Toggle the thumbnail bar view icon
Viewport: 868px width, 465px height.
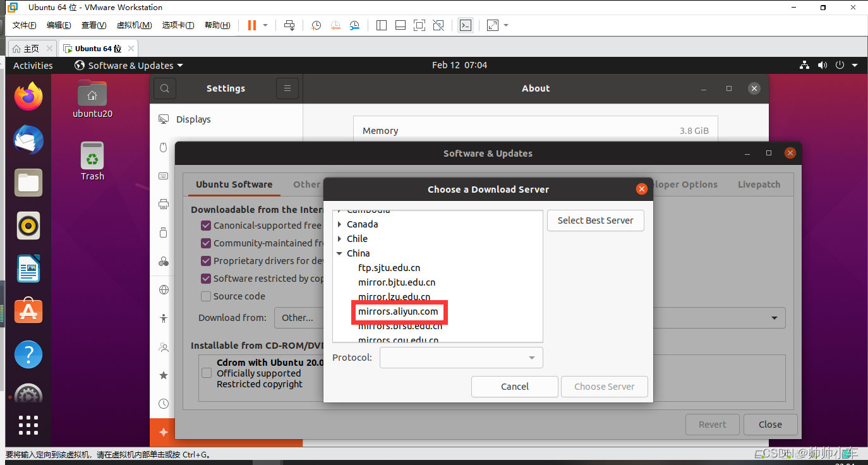(x=401, y=25)
